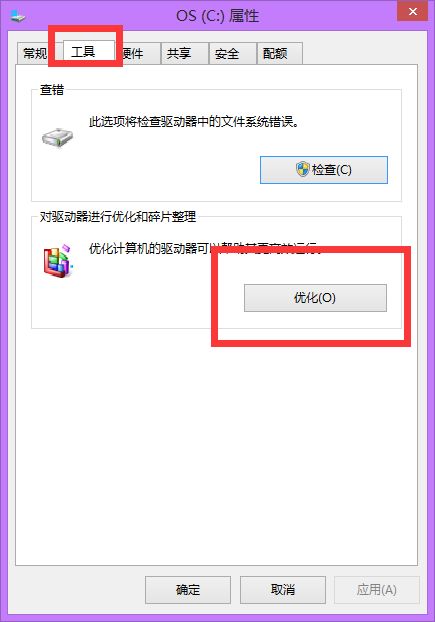Start error checking with the 检查(C) button
This screenshot has width=435, height=622.
324,170
